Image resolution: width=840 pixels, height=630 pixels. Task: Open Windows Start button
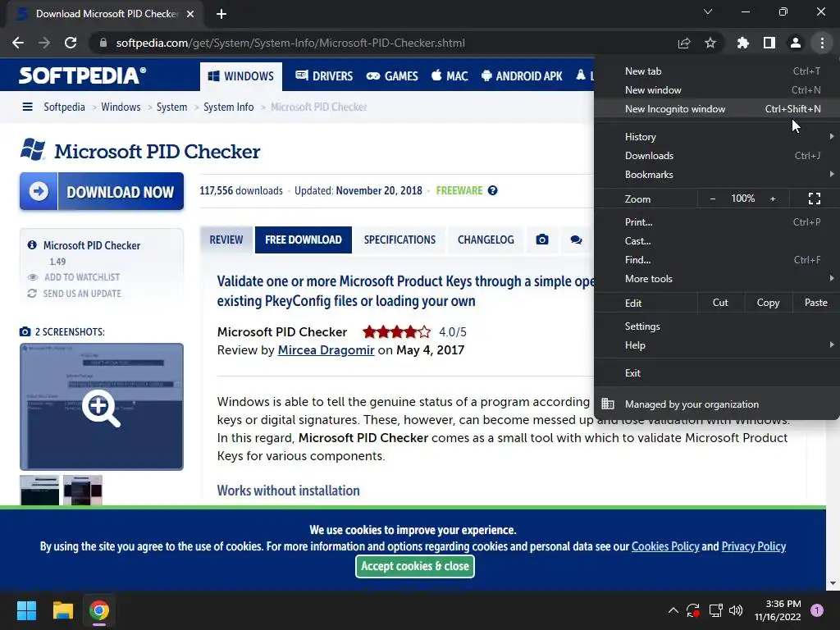(26, 610)
